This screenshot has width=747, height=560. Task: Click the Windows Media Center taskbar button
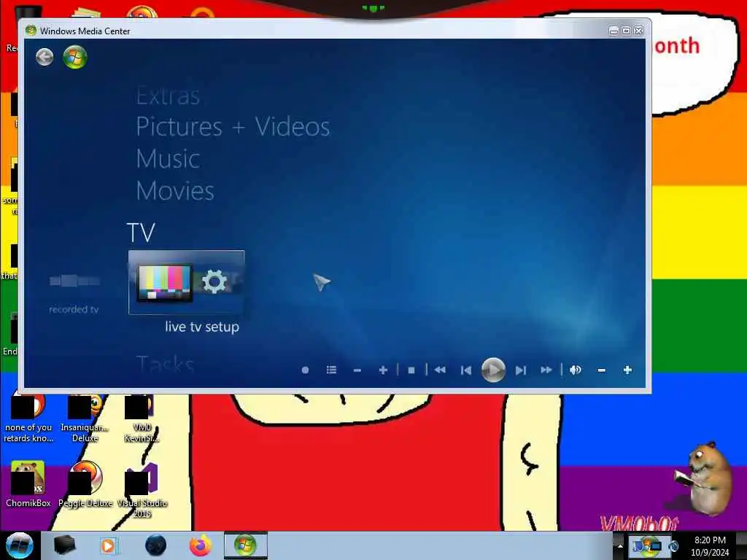click(246, 545)
